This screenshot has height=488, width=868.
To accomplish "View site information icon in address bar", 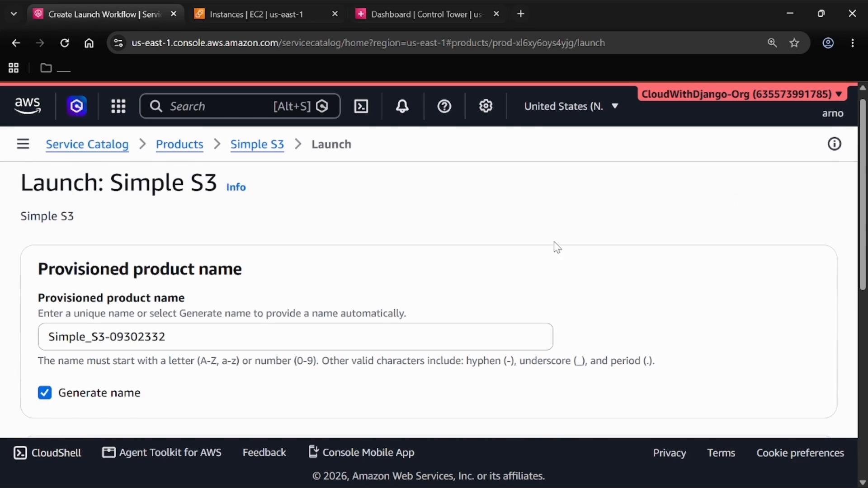I will tap(118, 43).
